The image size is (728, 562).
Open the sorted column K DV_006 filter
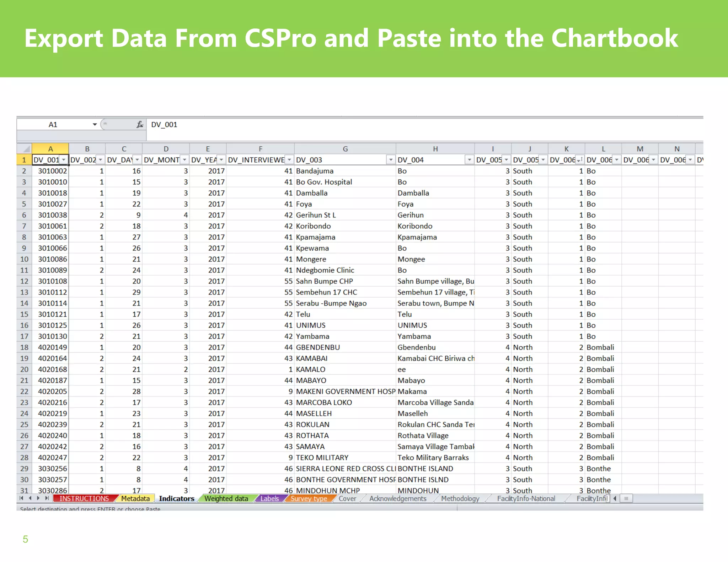[x=580, y=160]
